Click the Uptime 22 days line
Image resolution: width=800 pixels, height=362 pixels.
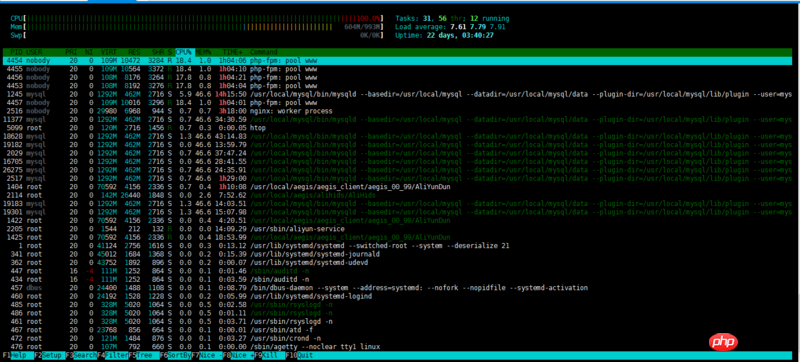(x=444, y=36)
